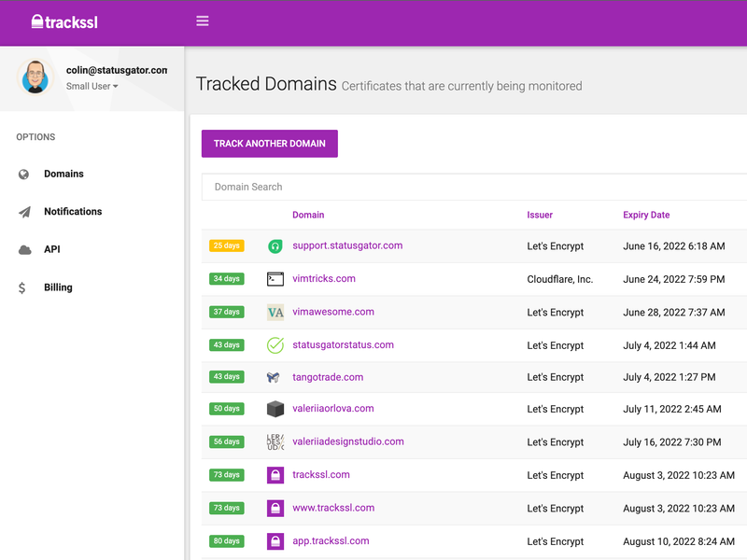Screen dimensions: 747x560
Task: Click the StatusGator favicon for support.statusgator.com
Action: coord(275,245)
